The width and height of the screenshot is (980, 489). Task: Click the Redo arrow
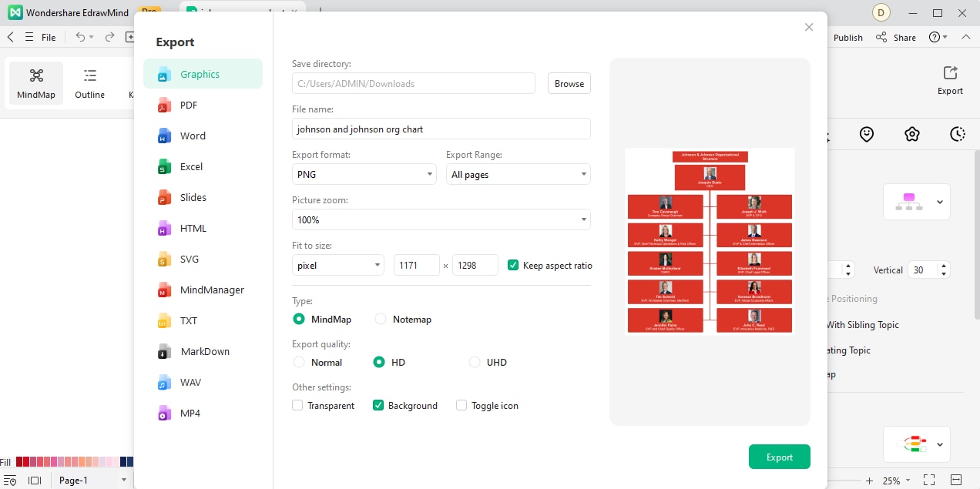point(109,37)
